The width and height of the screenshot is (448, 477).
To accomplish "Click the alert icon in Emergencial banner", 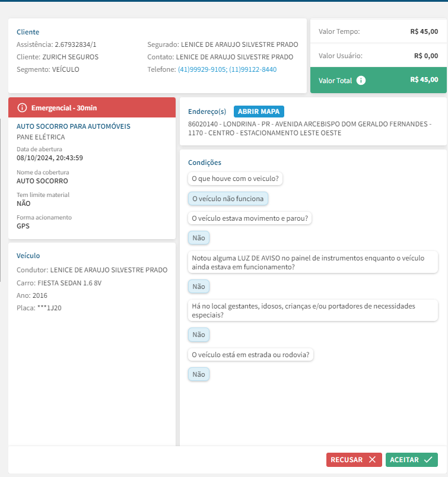I will pos(23,108).
